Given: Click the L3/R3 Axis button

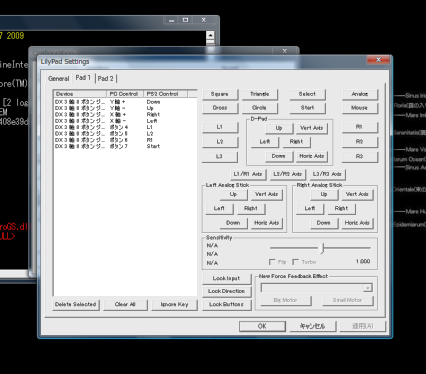Looking at the screenshot, I should (x=328, y=174).
